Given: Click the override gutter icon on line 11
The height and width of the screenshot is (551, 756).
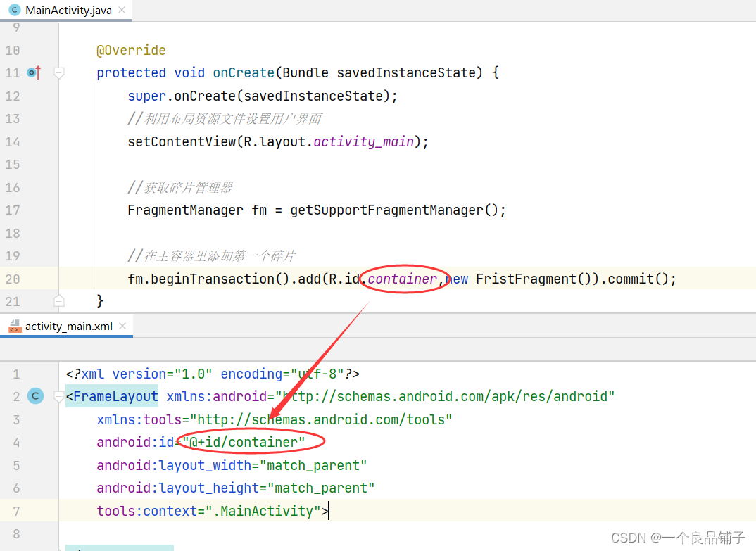Looking at the screenshot, I should tap(34, 72).
